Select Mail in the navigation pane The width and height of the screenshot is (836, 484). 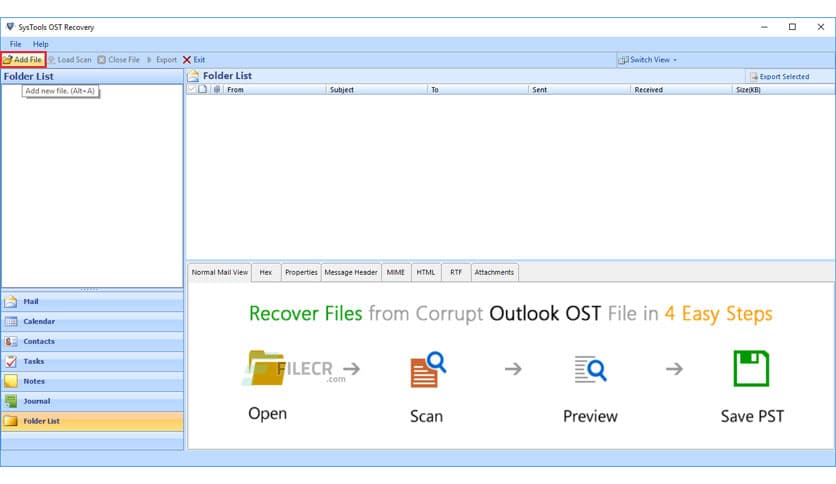[x=92, y=302]
